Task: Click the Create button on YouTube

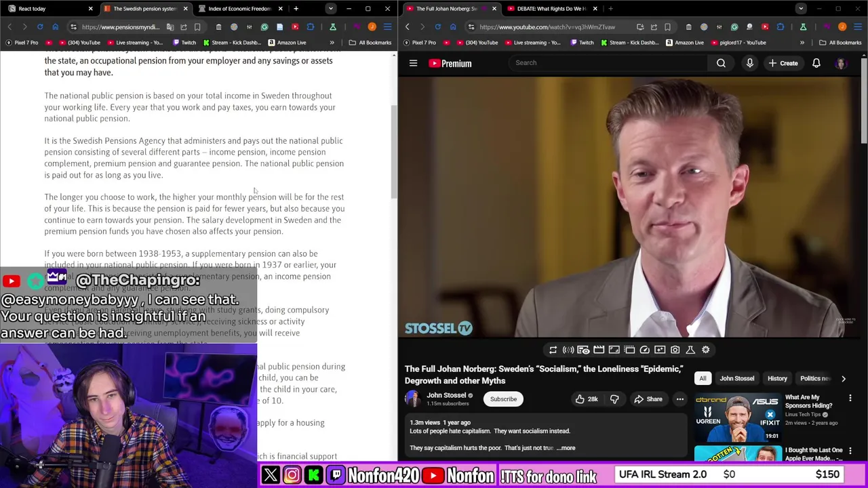Action: click(x=783, y=63)
